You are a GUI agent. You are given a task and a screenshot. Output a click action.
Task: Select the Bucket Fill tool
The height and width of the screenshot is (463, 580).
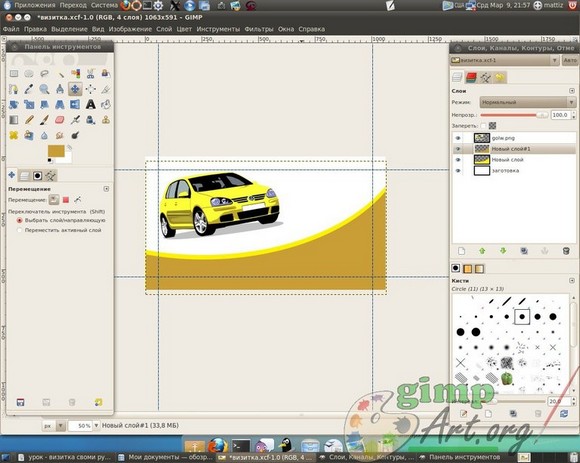[x=106, y=105]
